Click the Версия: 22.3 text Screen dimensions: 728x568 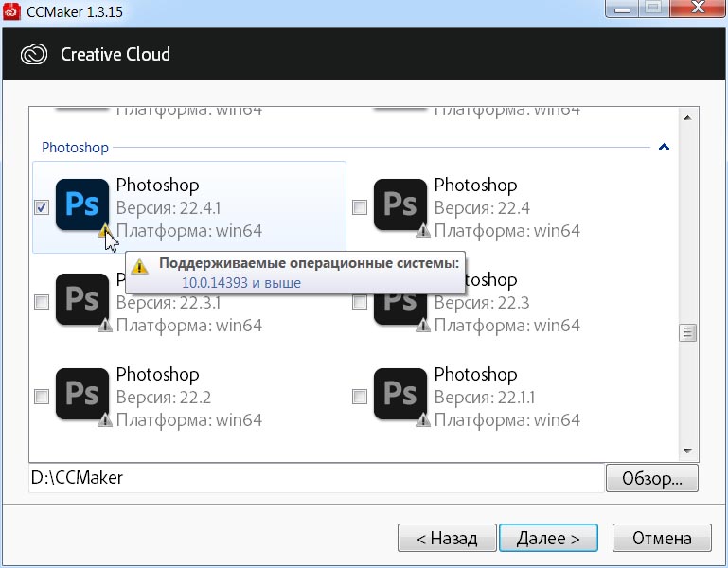click(482, 303)
